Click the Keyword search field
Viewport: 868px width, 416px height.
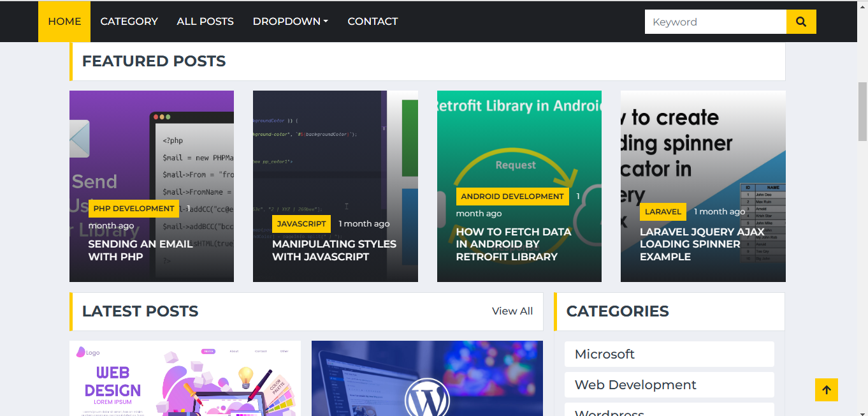(x=715, y=22)
